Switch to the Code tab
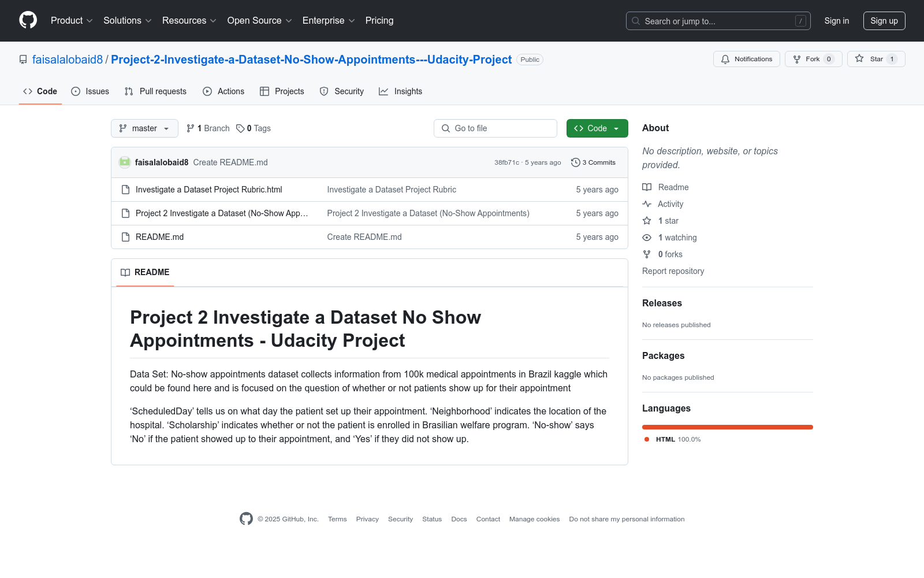The height and width of the screenshot is (578, 924). click(x=40, y=91)
